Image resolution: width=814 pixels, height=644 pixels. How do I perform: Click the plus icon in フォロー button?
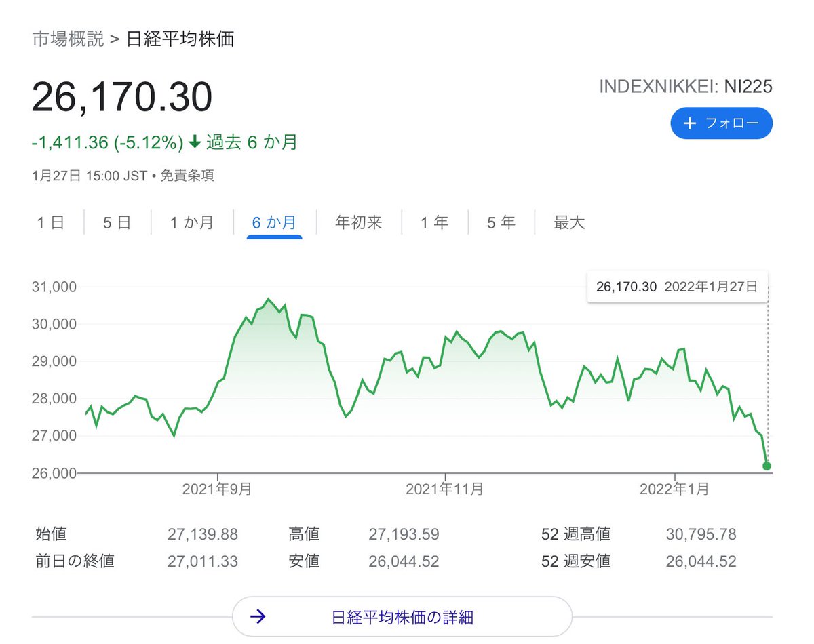(x=690, y=123)
